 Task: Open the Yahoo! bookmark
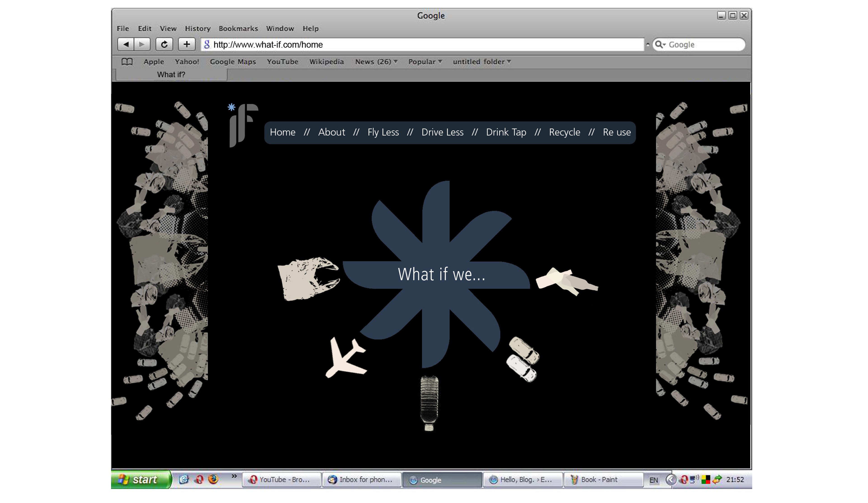pos(187,62)
